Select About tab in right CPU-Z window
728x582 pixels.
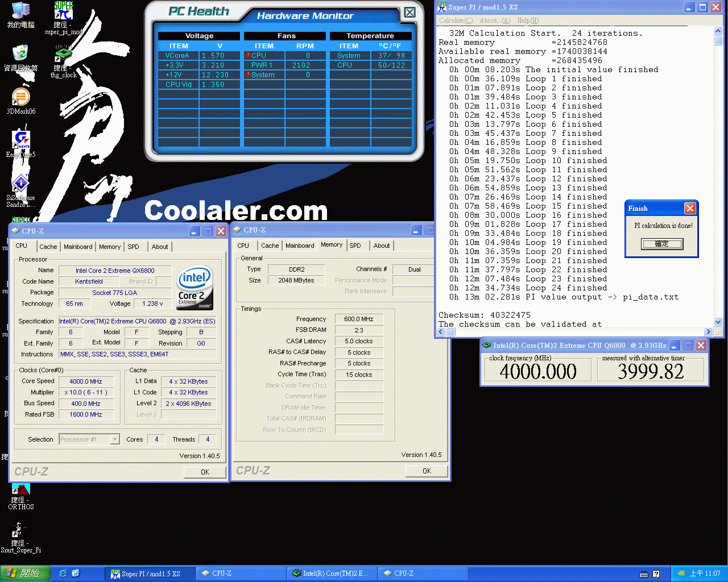tap(382, 246)
